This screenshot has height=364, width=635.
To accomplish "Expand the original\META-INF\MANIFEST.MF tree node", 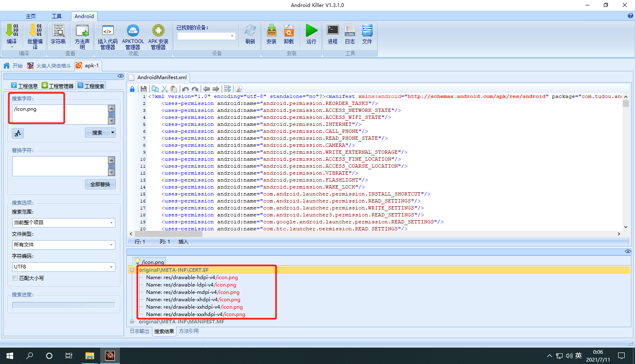I will tap(132, 322).
